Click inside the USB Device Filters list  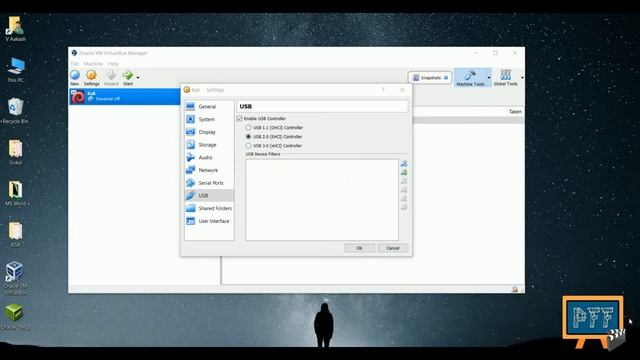(322, 200)
